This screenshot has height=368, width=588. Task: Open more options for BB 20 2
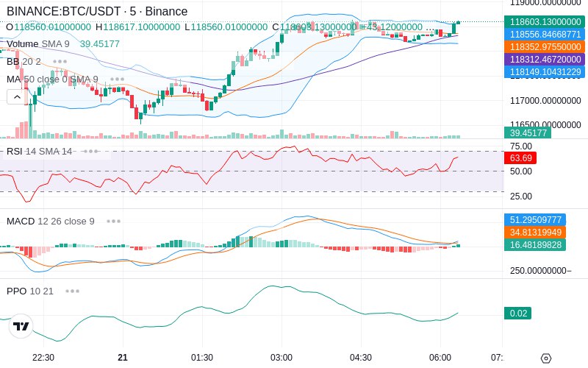[60, 62]
